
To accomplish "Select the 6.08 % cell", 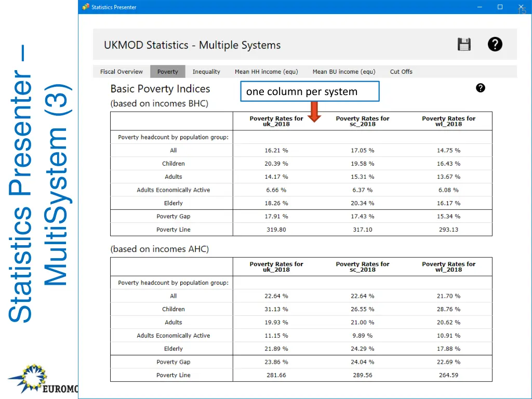I will [x=448, y=190].
